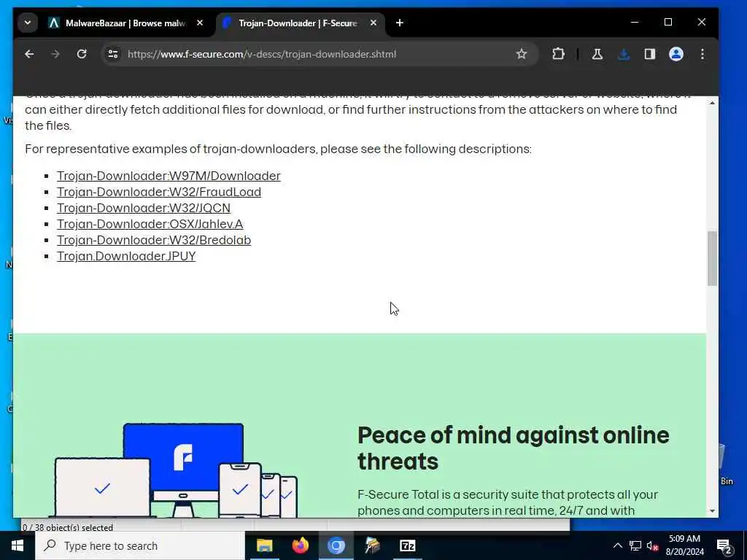Switch to Chrome in the taskbar
The image size is (747, 560).
[x=336, y=545]
